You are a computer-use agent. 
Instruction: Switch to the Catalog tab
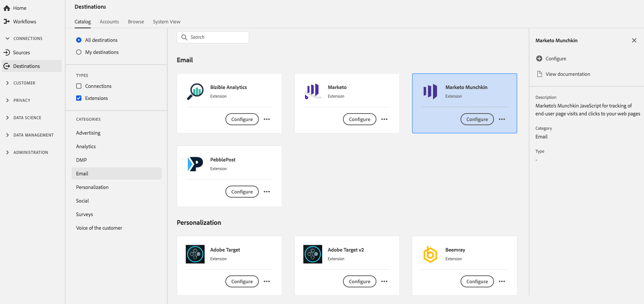pyautogui.click(x=83, y=22)
